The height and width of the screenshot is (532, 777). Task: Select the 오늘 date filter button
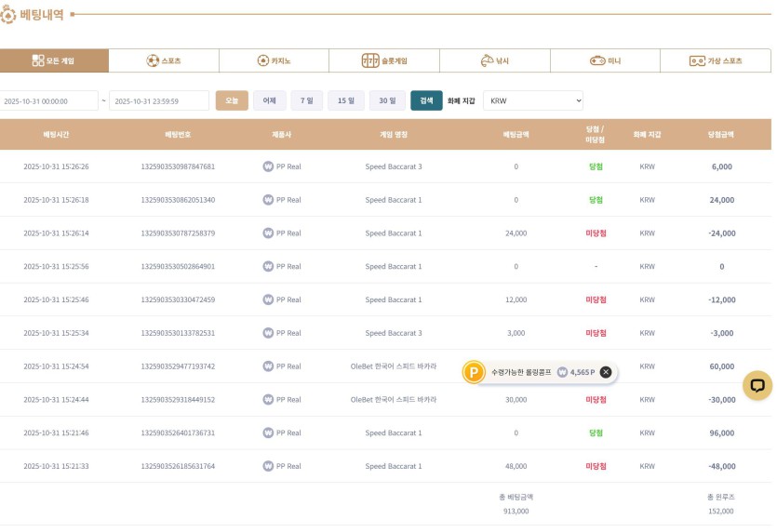(x=232, y=100)
